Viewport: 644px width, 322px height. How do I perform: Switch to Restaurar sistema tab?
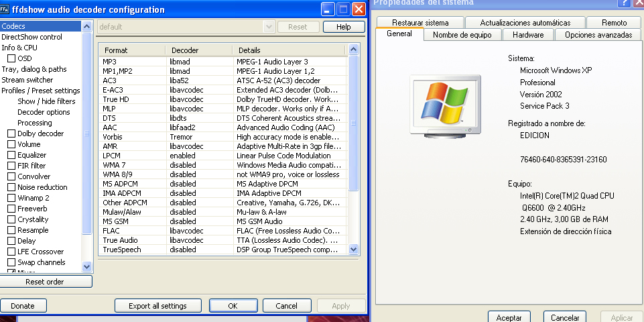420,23
